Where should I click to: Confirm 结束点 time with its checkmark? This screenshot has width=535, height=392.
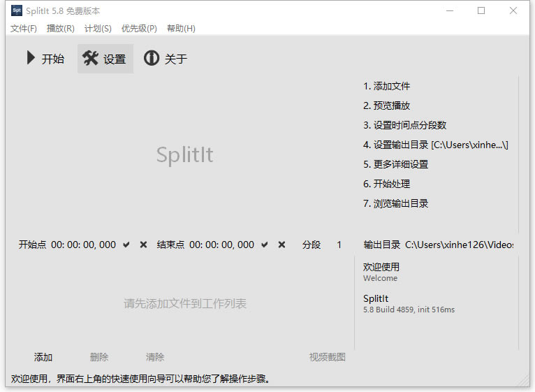point(265,245)
